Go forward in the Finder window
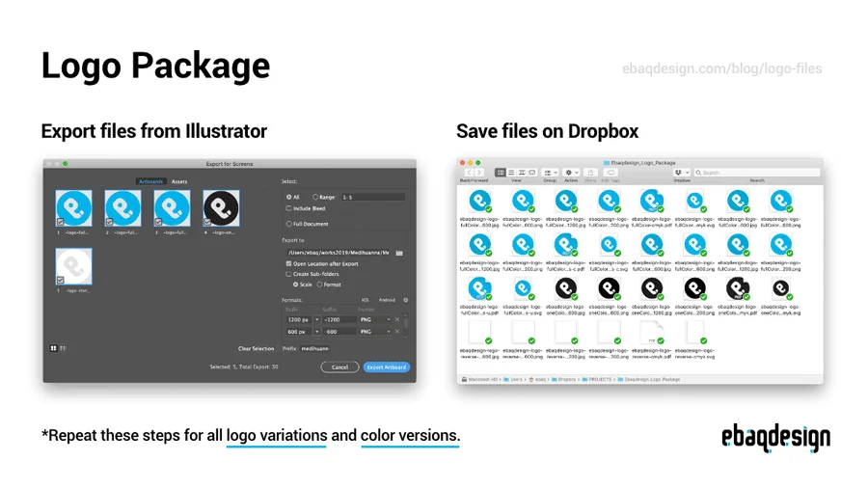The image size is (868, 488). [x=479, y=173]
